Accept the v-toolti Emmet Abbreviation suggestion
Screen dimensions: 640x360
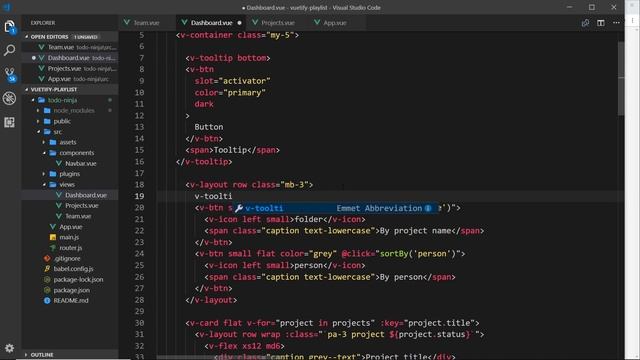pyautogui.click(x=336, y=208)
